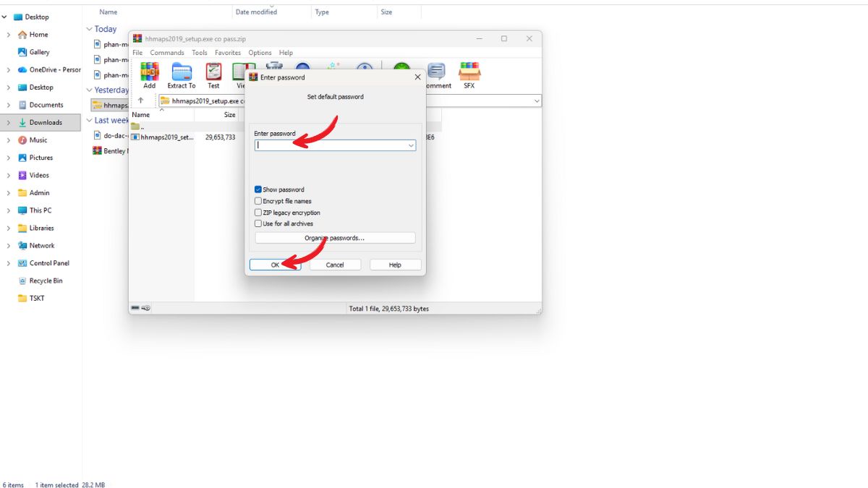Open the Commands menu
This screenshot has height=488, width=868.
tap(166, 53)
